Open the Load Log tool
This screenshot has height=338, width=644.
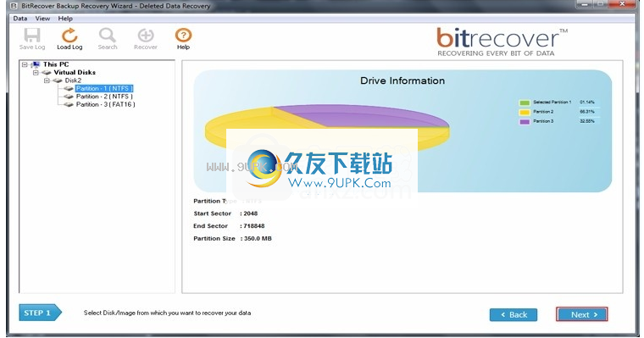pyautogui.click(x=69, y=36)
